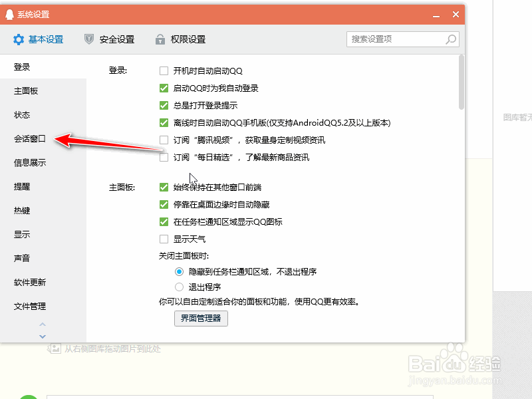Click the 搜索设置项 search field

403,39
